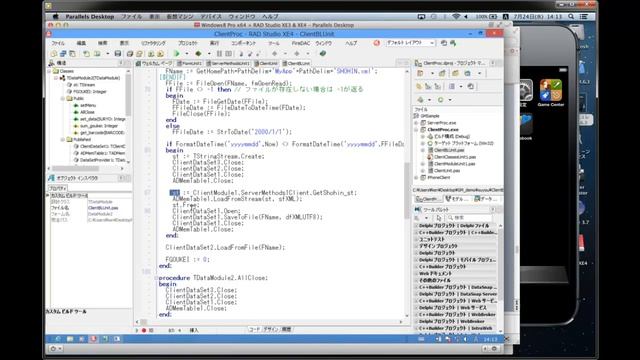Image resolution: width=640 pixels, height=360 pixels.
Task: Click the folder icon in Project Manager toolbar
Action: 456,73
